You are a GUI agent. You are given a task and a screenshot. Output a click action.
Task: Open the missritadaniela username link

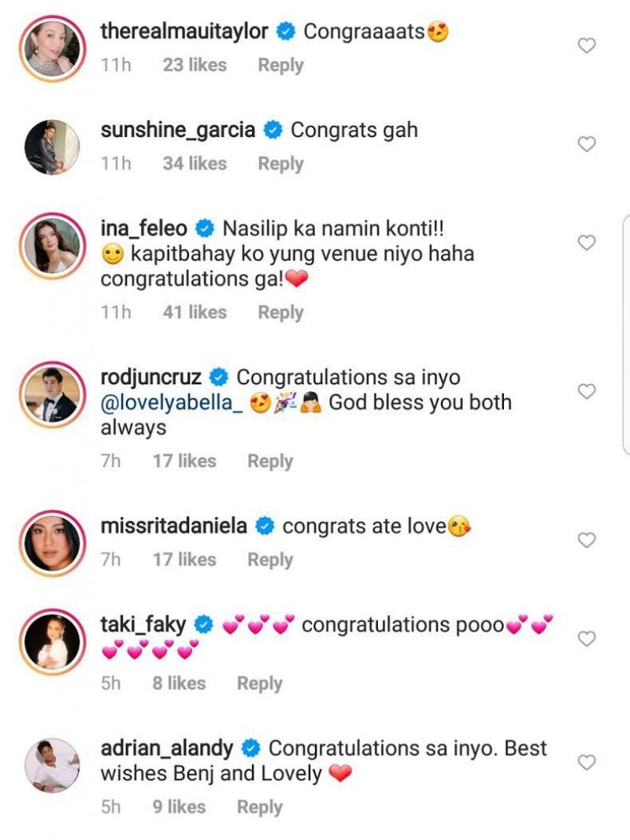(174, 526)
